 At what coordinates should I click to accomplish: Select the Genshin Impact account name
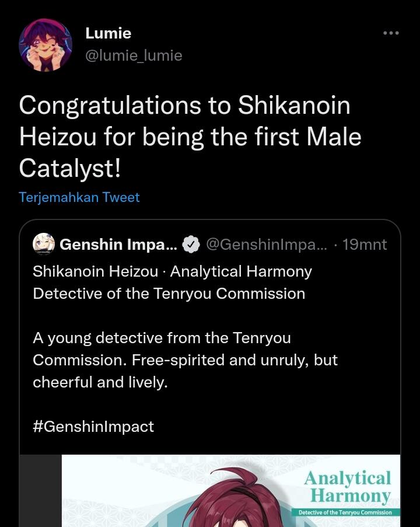point(118,245)
